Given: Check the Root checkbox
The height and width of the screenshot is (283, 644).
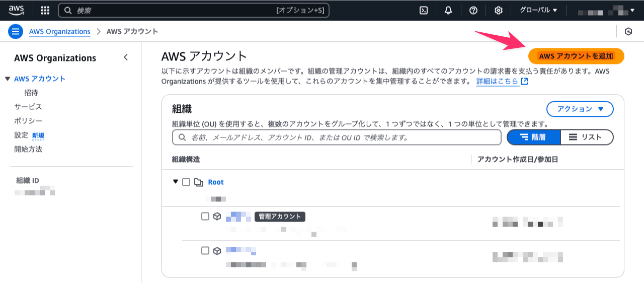Looking at the screenshot, I should pos(186,182).
